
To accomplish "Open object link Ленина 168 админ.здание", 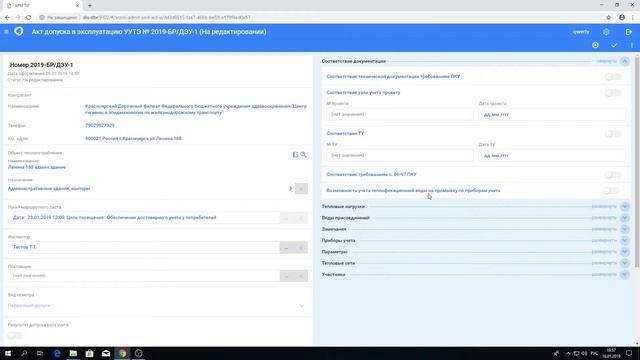I will (x=37, y=167).
